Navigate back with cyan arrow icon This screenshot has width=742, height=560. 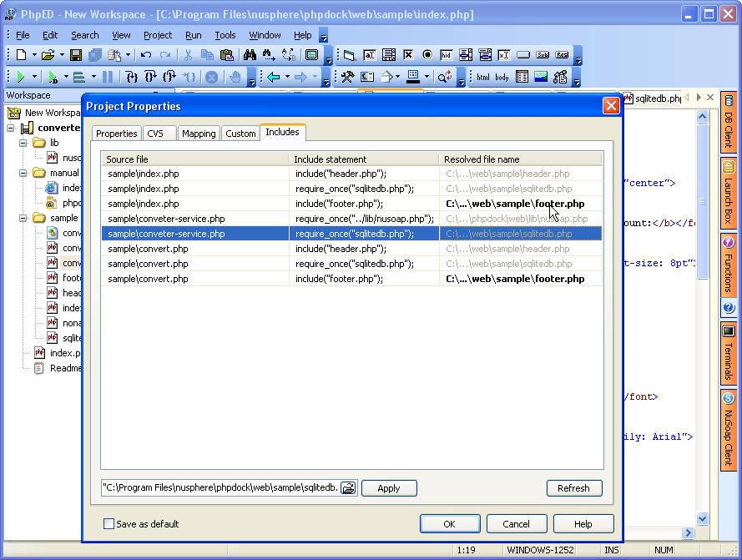coord(274,77)
